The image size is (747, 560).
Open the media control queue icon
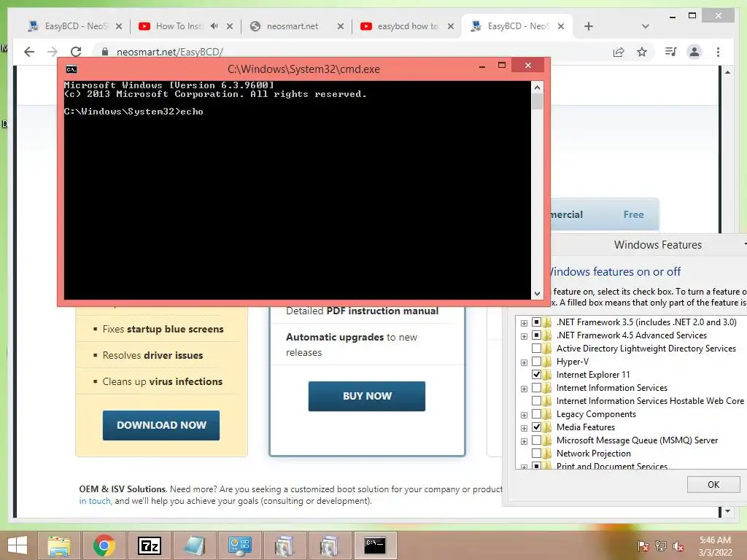pyautogui.click(x=671, y=52)
